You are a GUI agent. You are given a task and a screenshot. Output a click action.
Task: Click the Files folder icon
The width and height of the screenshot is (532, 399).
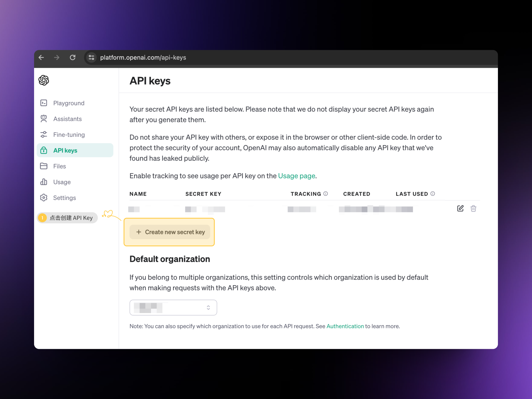point(44,166)
